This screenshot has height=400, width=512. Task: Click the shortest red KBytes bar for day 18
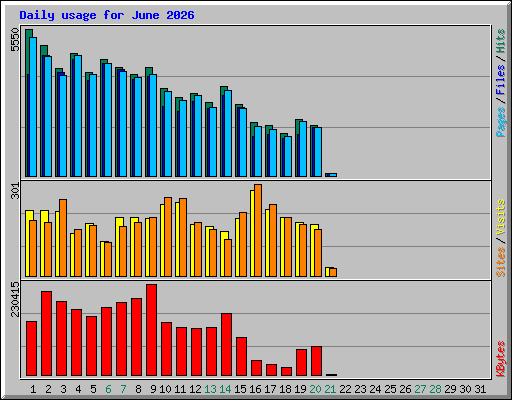(x=287, y=371)
